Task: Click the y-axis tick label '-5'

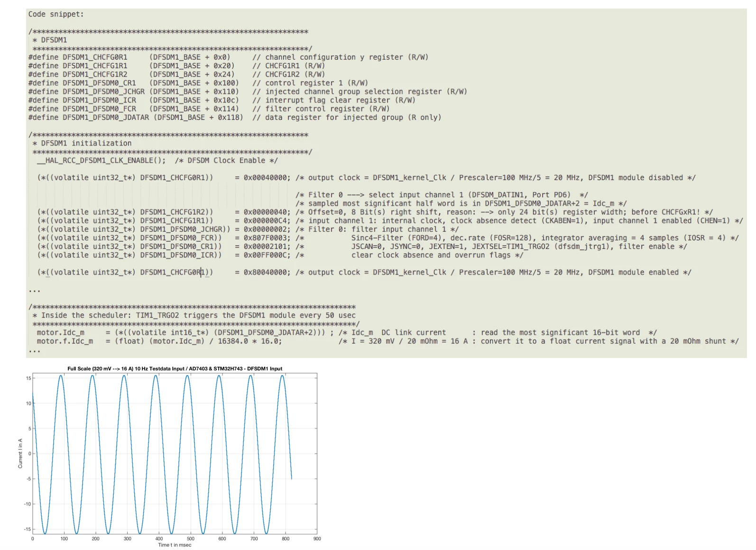Action: pos(28,479)
